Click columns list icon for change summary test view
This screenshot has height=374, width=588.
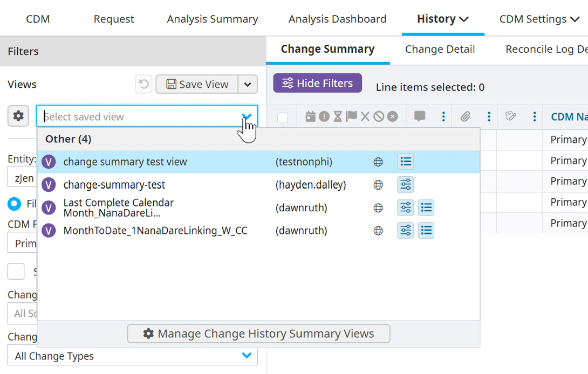[x=406, y=162]
